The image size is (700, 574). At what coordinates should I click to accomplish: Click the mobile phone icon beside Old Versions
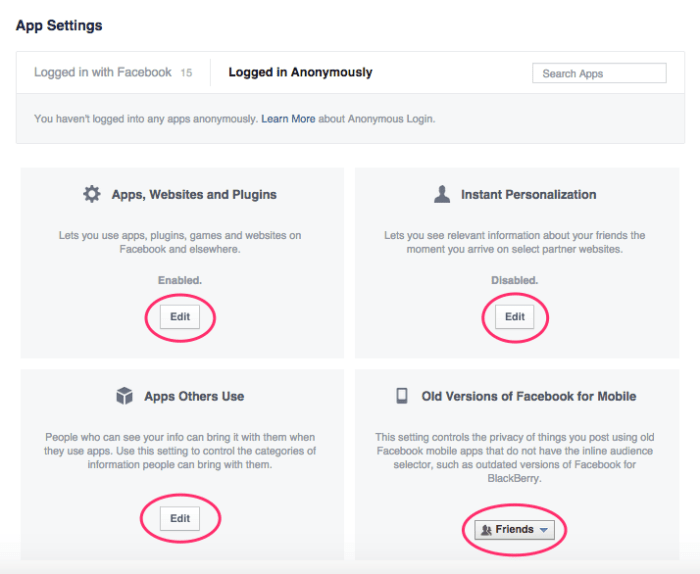[x=402, y=396]
